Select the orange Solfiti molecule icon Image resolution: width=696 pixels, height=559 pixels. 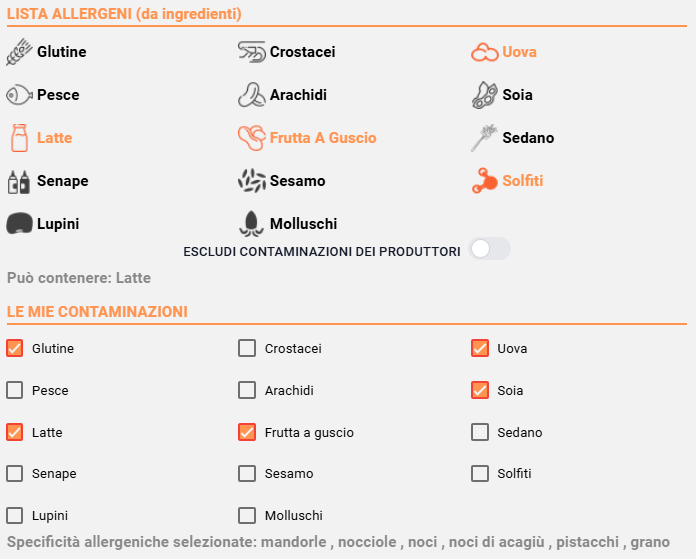(x=485, y=181)
